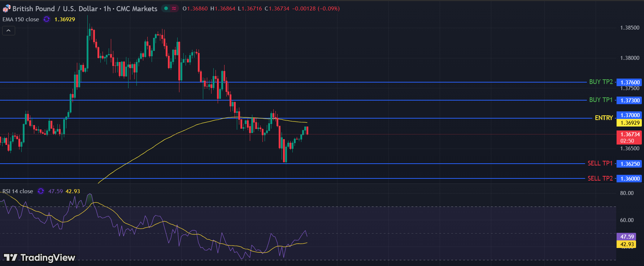Click the pink approximate-data indicator icon
644x266 pixels.
[174, 8]
